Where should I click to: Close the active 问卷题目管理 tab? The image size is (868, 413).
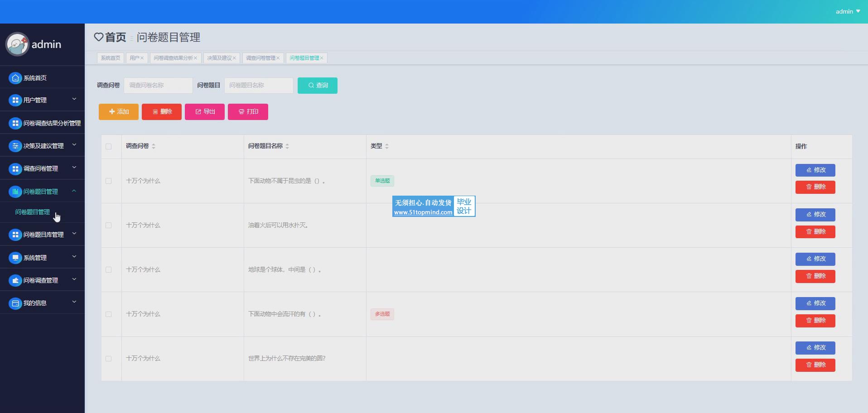[322, 58]
